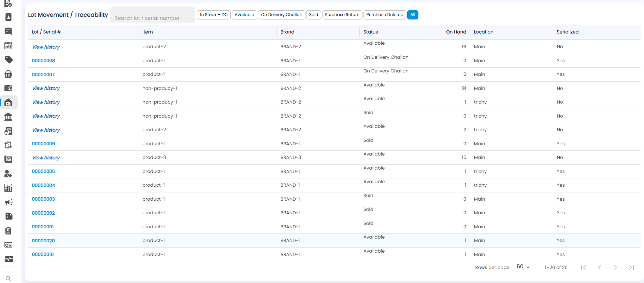Sort by Item column header
This screenshot has width=644, height=283.
click(147, 32)
